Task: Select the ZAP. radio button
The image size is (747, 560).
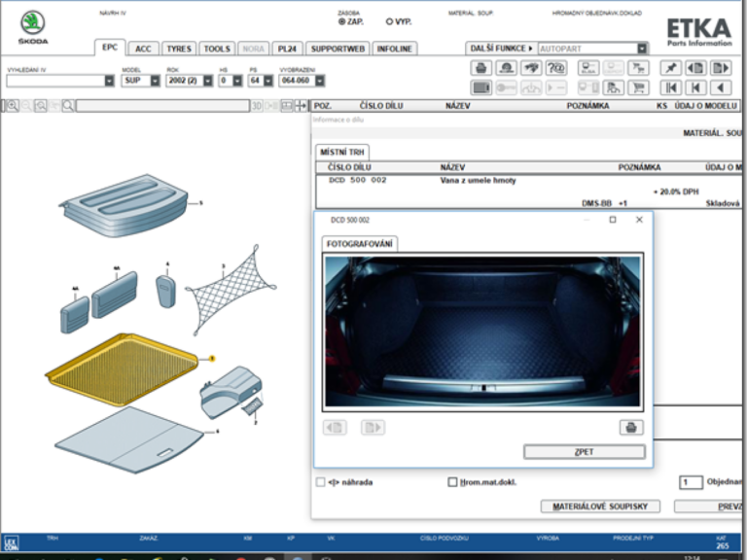Action: click(x=341, y=20)
